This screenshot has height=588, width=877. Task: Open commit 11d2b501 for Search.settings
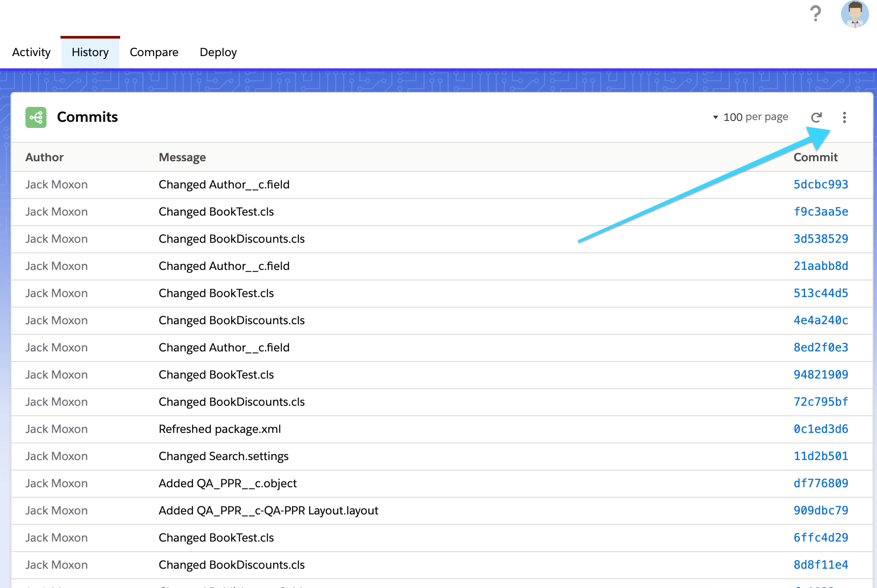[820, 456]
